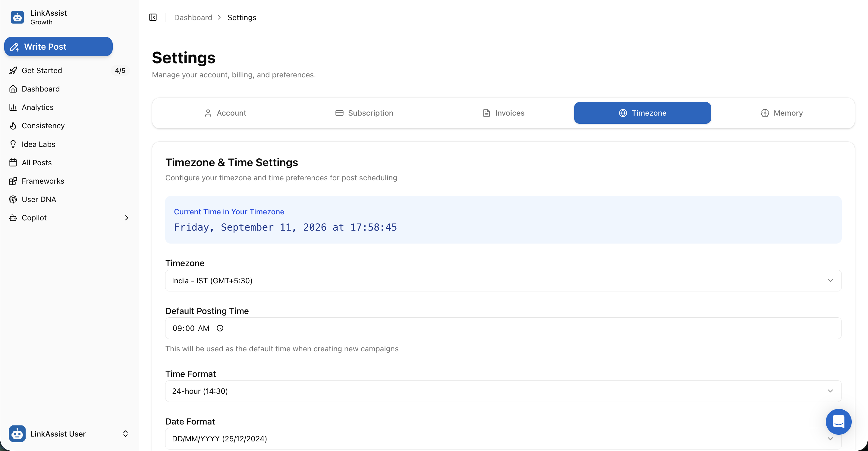Click the Get Started 4/5 progress badge
868x451 pixels.
(x=120, y=70)
